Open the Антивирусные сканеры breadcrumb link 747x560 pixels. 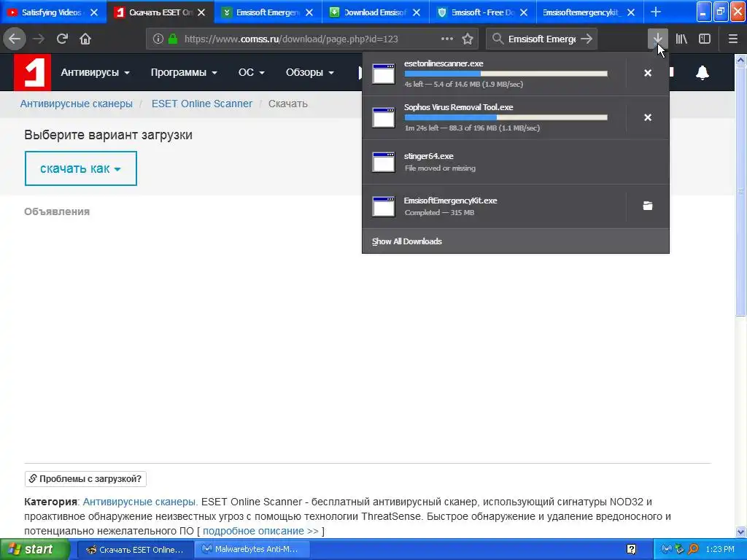76,104
